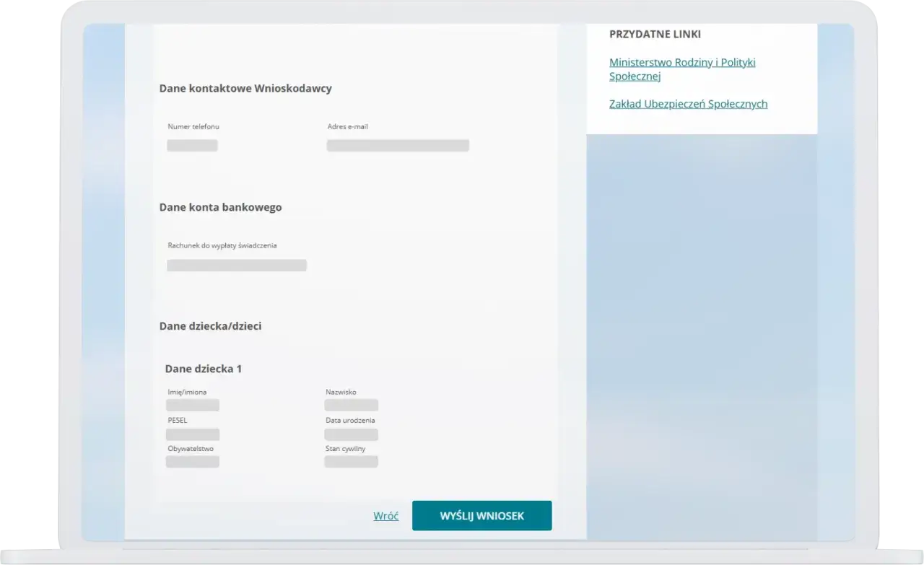
Task: Select the PESEL input for Dane dziecka 1
Action: tap(192, 434)
